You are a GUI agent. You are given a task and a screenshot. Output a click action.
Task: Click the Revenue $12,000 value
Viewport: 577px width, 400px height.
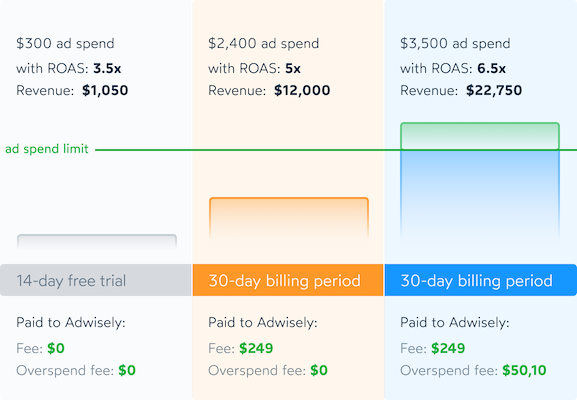click(302, 91)
